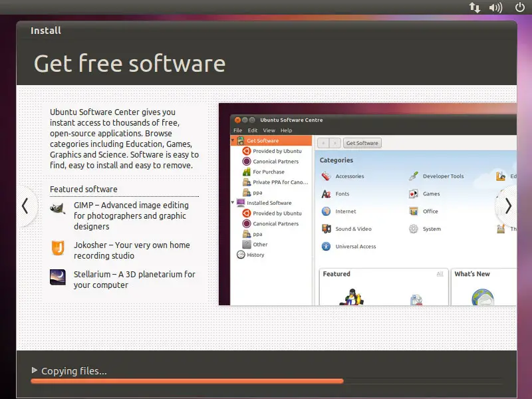Click Provided by Ubuntu icon under Installed Software
Image resolution: width=532 pixels, height=399 pixels.
[247, 213]
